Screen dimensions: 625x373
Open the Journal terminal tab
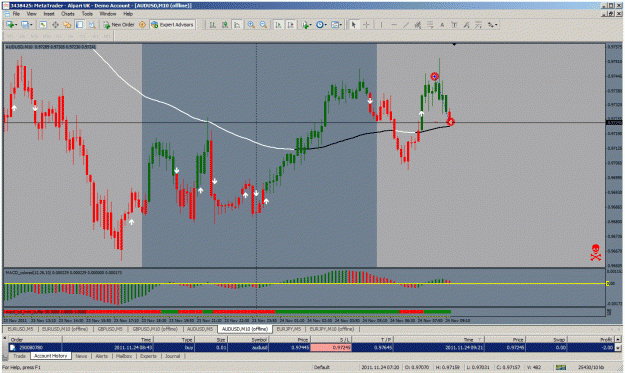pyautogui.click(x=173, y=356)
